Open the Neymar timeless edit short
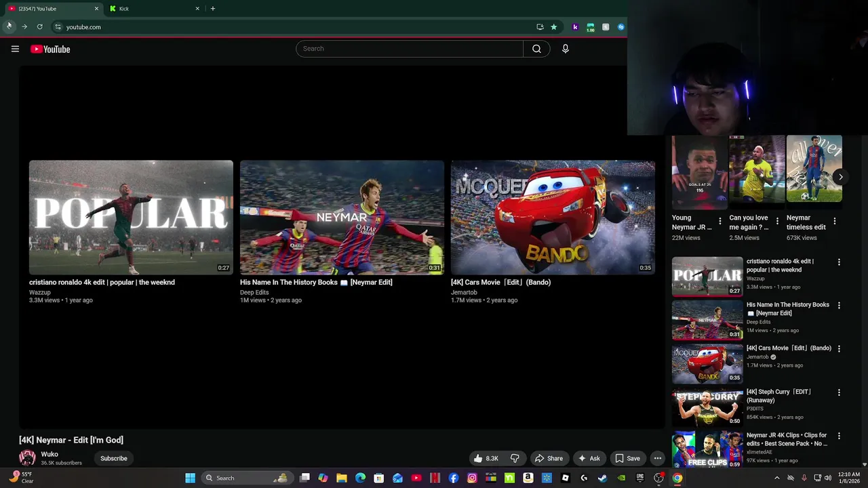The image size is (868, 488). click(x=814, y=169)
